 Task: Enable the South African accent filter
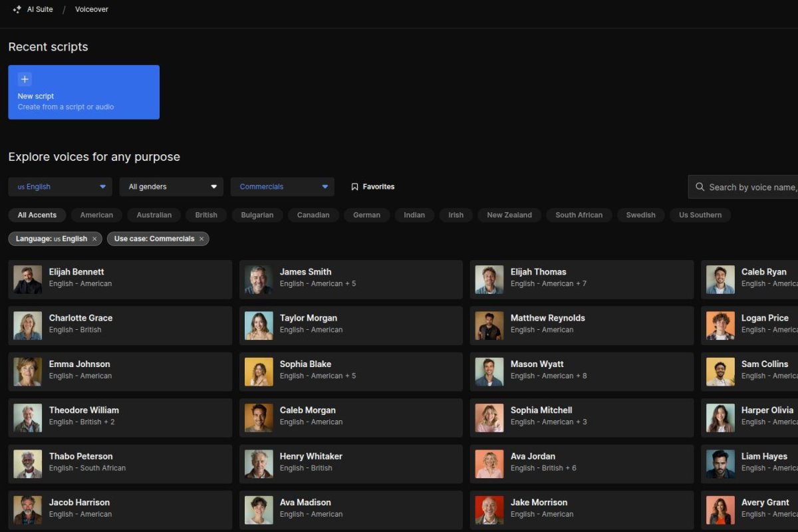(579, 215)
